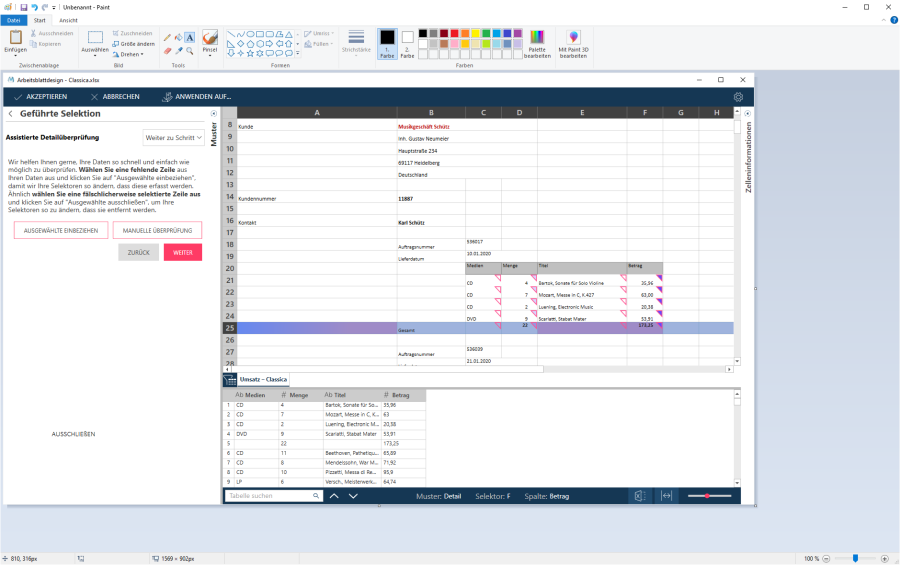Switch to the Ansicht tab
The width and height of the screenshot is (900, 565).
[68, 20]
